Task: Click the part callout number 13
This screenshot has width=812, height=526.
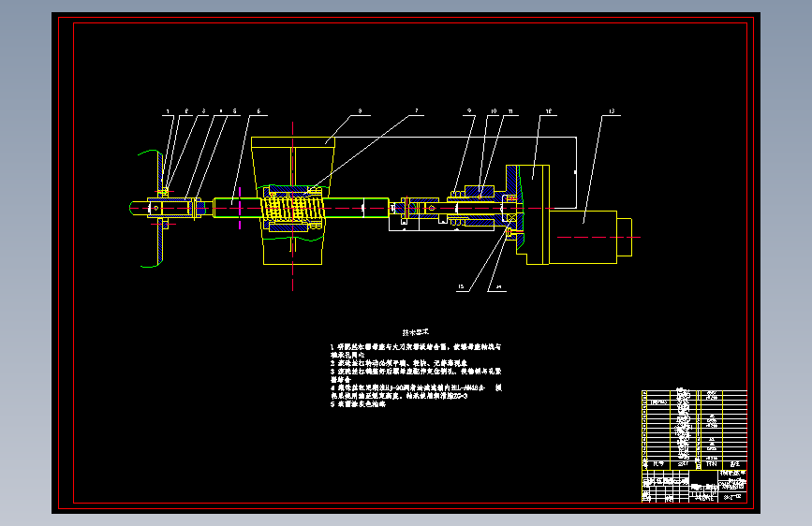Action: pyautogui.click(x=612, y=111)
